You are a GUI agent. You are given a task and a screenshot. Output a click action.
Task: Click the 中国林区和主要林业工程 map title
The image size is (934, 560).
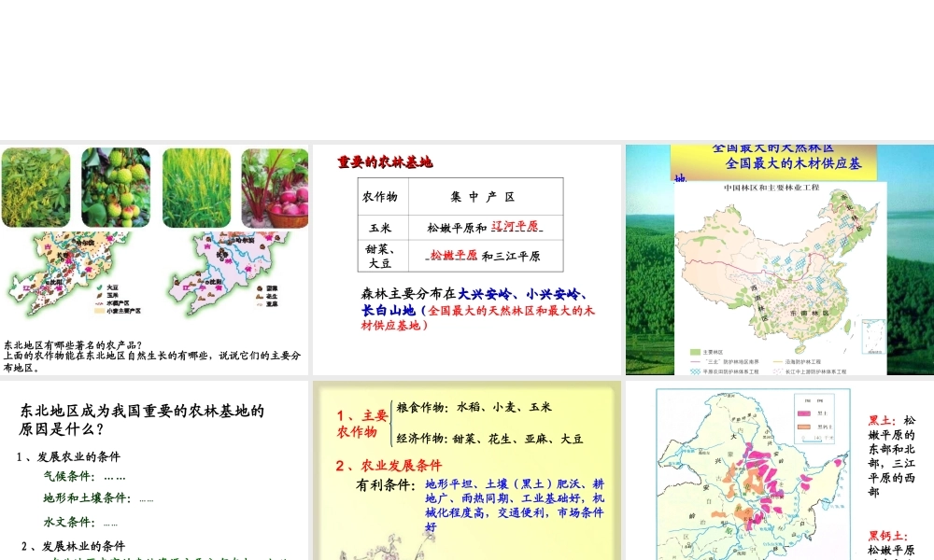pos(771,188)
